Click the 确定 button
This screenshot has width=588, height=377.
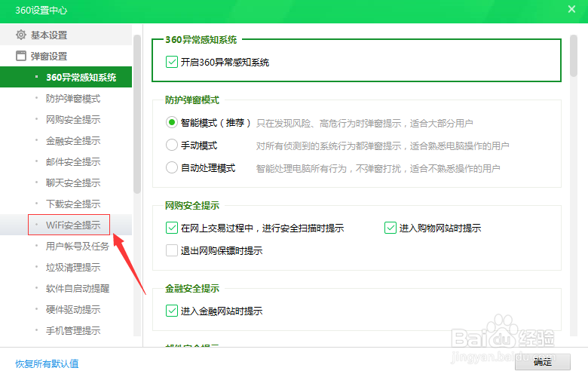coord(543,362)
